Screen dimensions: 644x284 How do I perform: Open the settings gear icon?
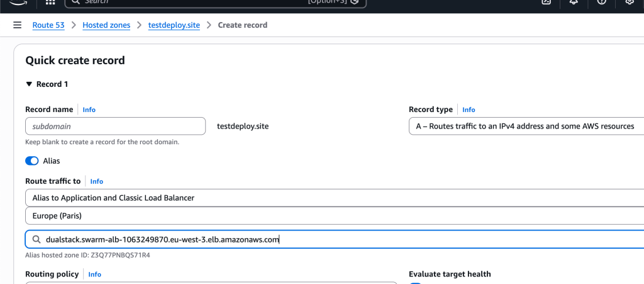coord(630,2)
